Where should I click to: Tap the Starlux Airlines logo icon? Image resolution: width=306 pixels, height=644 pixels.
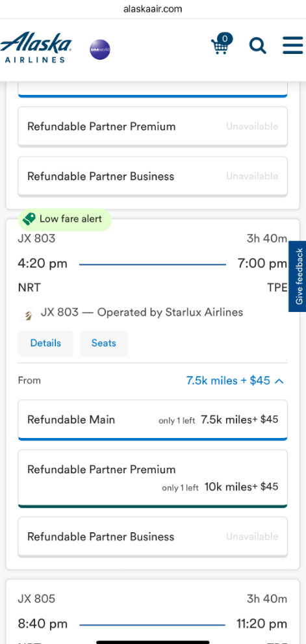[x=27, y=315]
